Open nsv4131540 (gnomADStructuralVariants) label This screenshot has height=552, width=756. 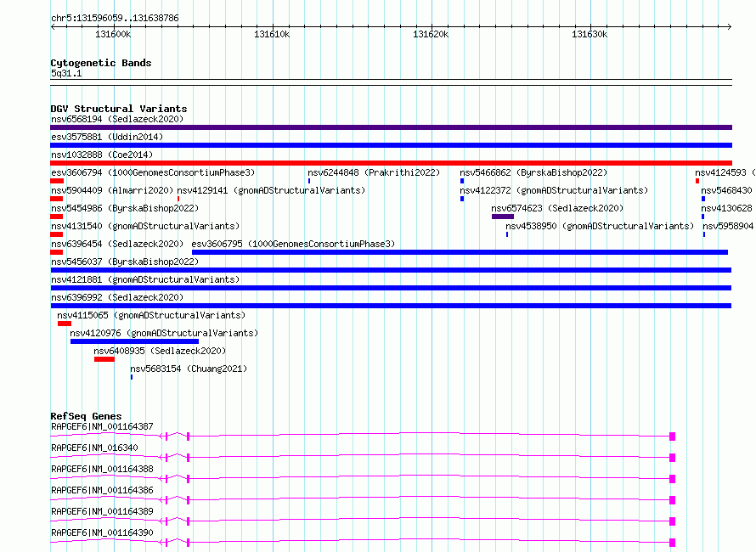(145, 226)
